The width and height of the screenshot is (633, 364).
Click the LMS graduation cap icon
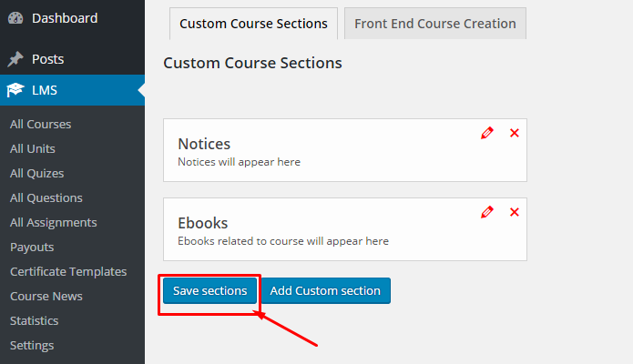[15, 90]
